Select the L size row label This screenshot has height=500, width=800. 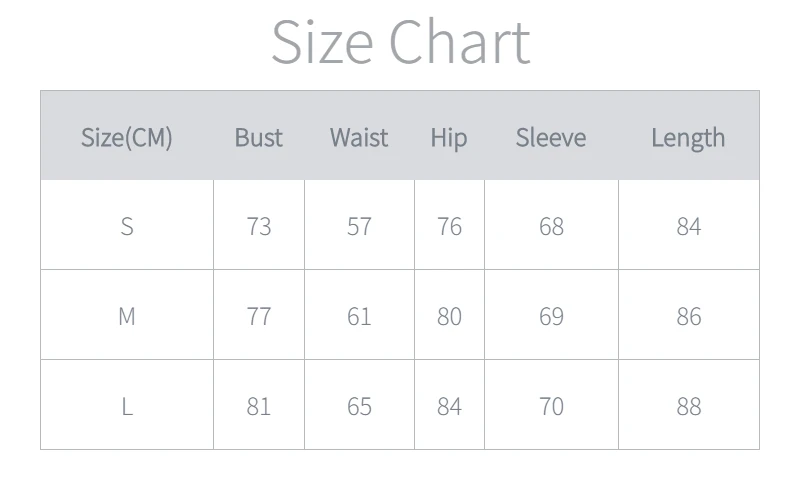coord(127,406)
